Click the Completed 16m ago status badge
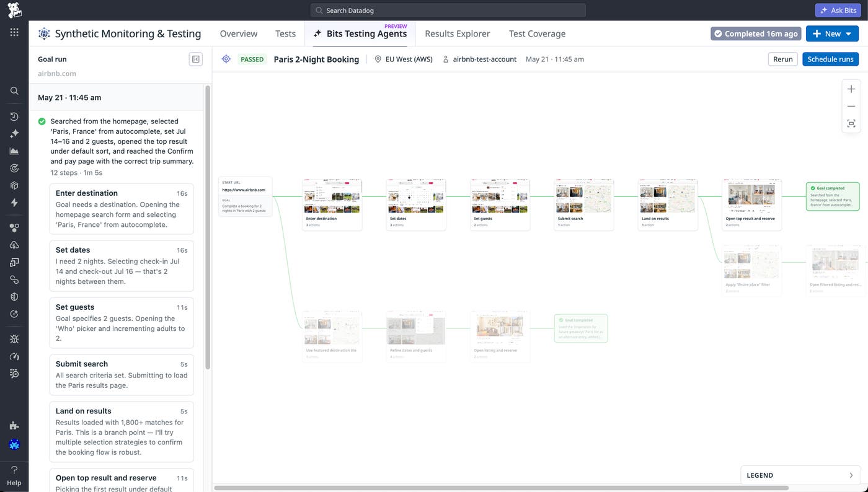Viewport: 868px width, 492px height. (x=756, y=33)
